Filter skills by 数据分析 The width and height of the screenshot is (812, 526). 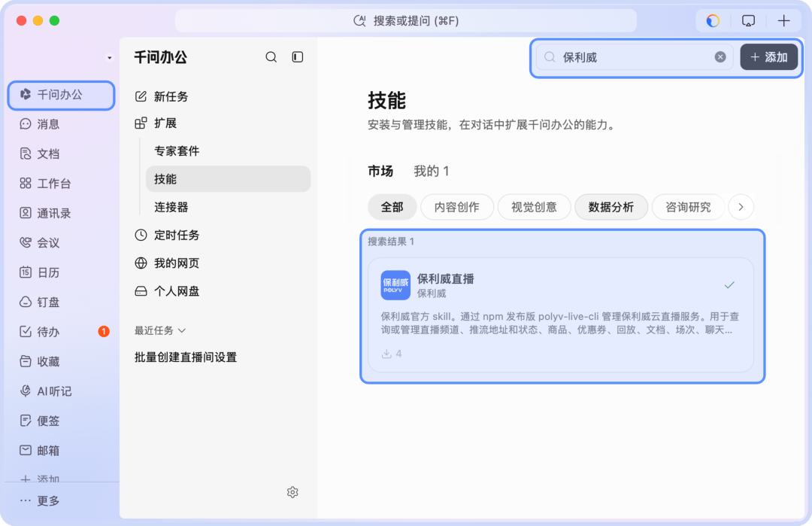click(611, 207)
